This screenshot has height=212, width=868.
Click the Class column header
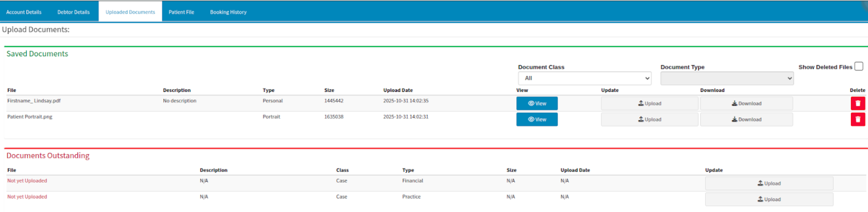(x=342, y=170)
